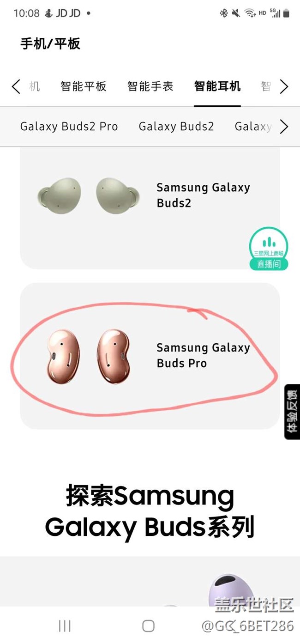Open the 直播间 live stream icon
This screenshot has height=644, width=300.
point(269,249)
